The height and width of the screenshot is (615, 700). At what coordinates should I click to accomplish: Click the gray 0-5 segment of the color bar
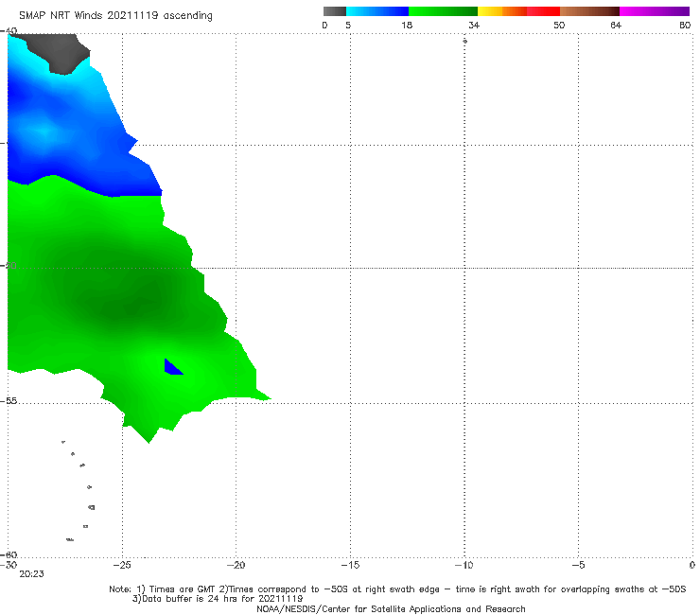[334, 11]
